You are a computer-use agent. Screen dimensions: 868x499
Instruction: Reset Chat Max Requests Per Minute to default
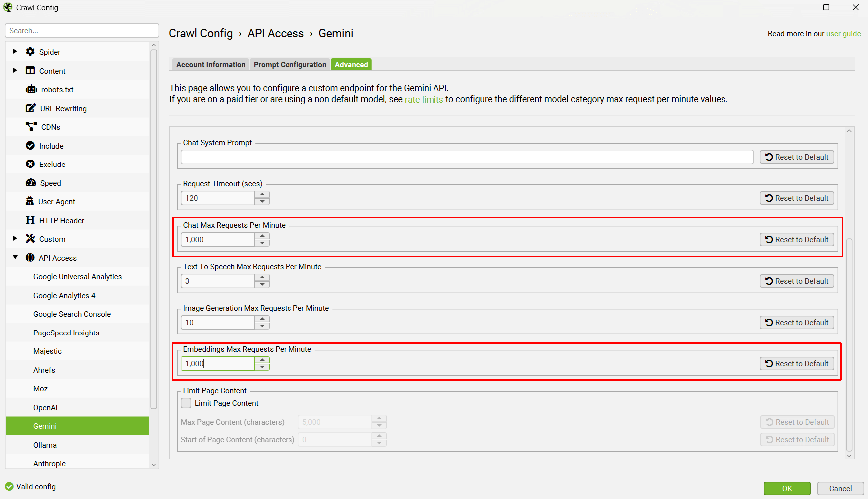pos(796,240)
